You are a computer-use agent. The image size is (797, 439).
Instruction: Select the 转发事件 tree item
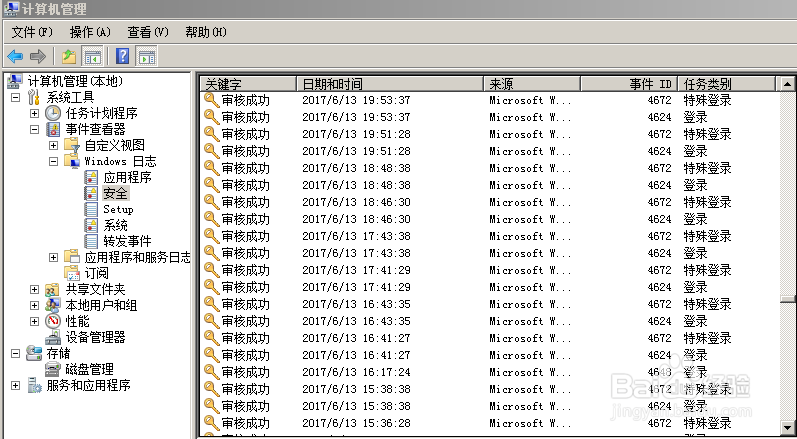pyautogui.click(x=127, y=241)
